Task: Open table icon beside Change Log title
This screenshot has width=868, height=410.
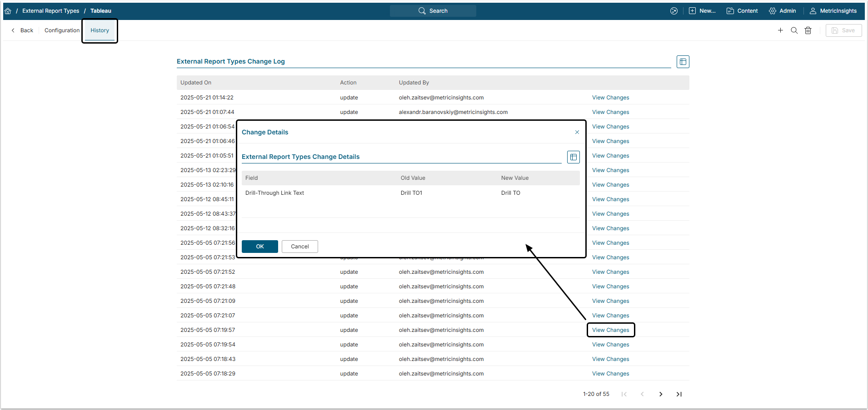Action: 683,62
